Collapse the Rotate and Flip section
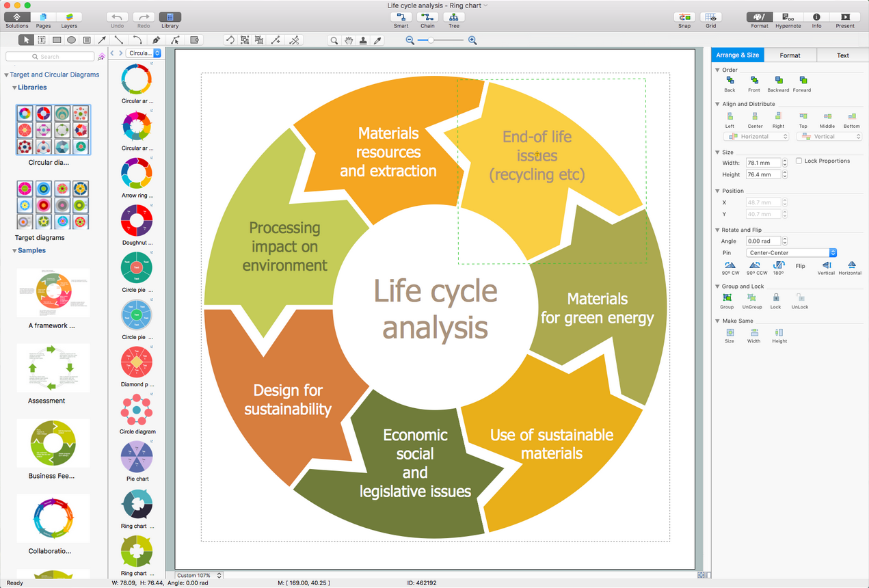 click(717, 230)
